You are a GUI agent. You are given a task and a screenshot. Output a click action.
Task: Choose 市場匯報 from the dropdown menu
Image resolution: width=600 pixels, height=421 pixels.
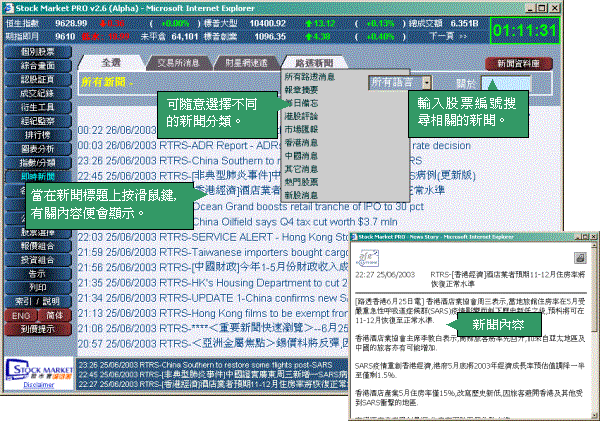pos(301,129)
